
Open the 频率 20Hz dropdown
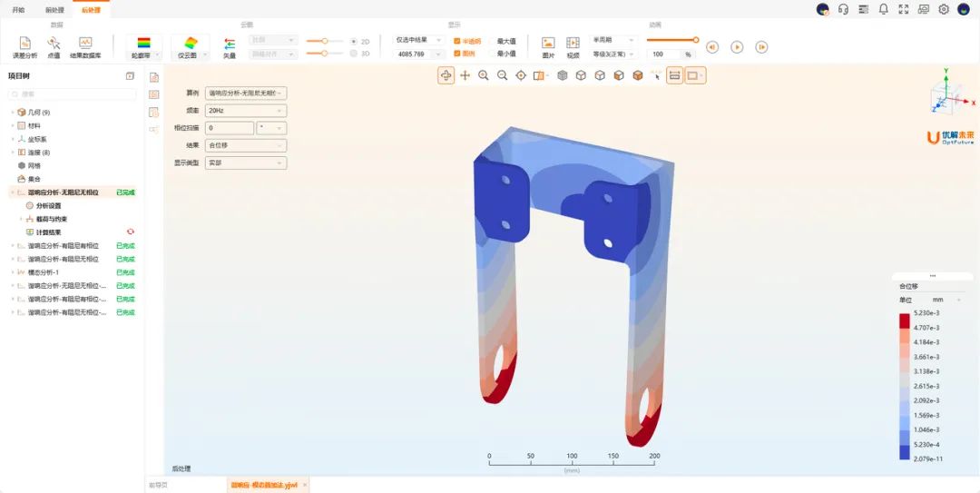(246, 110)
